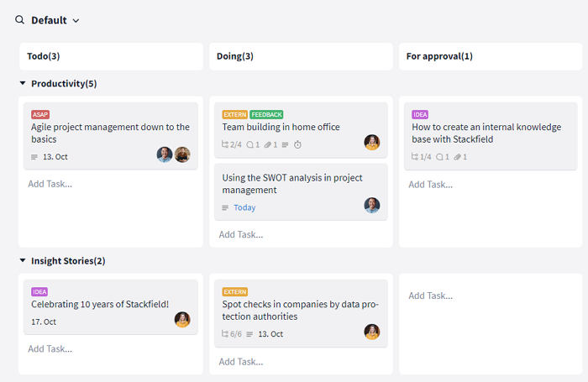Click the ASAP label tag
588x382 pixels.
click(40, 115)
